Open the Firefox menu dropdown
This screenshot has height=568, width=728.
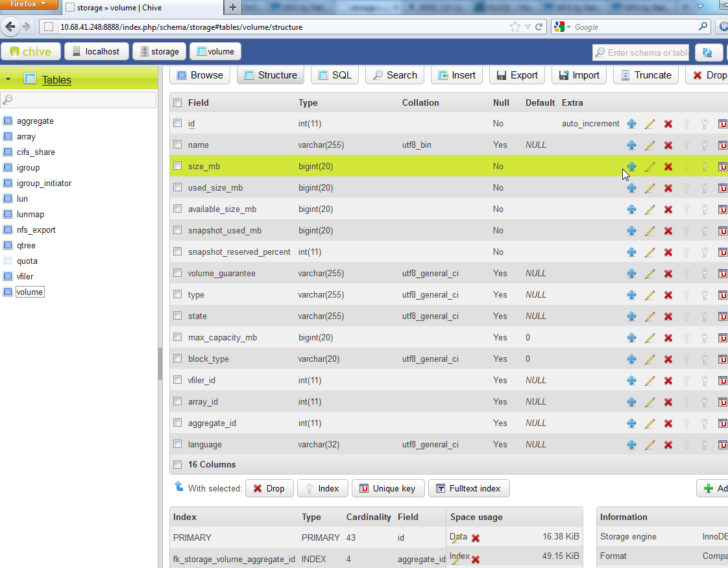29,4
